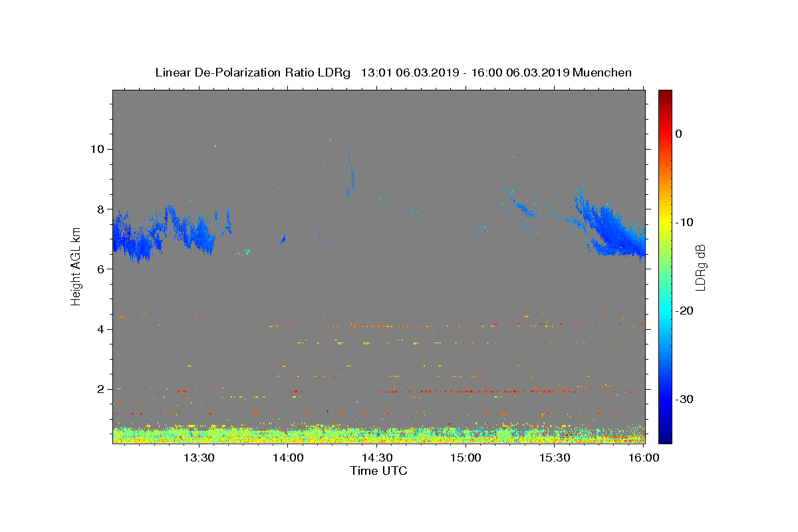Click the 'Height AGL km' axis label

(76, 267)
